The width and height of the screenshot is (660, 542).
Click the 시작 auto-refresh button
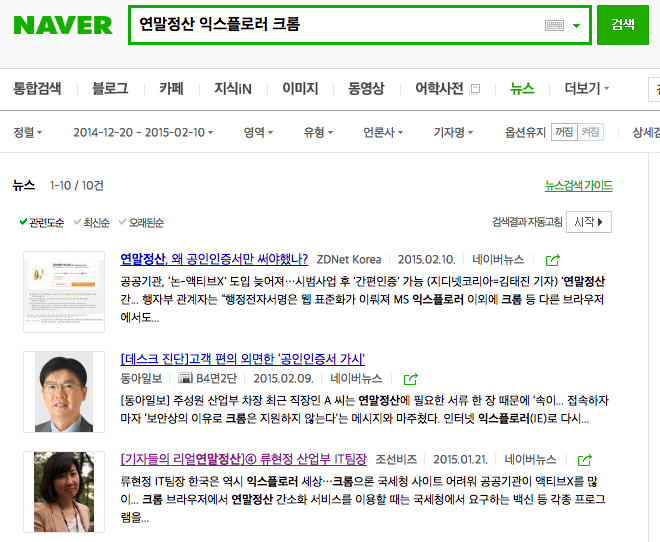[x=589, y=222]
